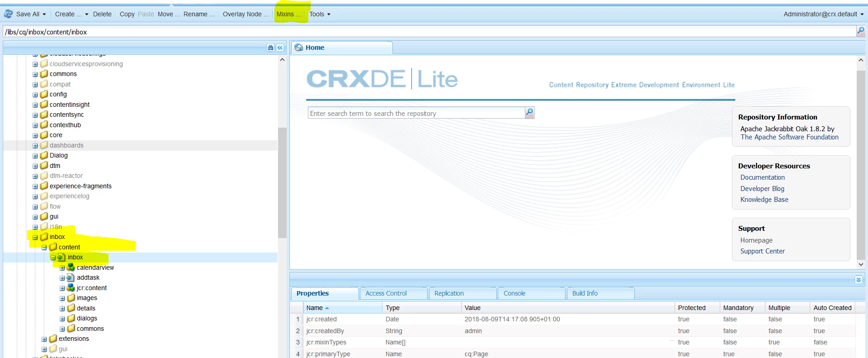This screenshot has width=868, height=358.
Task: Select the jcr:createdBy property row
Action: pos(573,331)
